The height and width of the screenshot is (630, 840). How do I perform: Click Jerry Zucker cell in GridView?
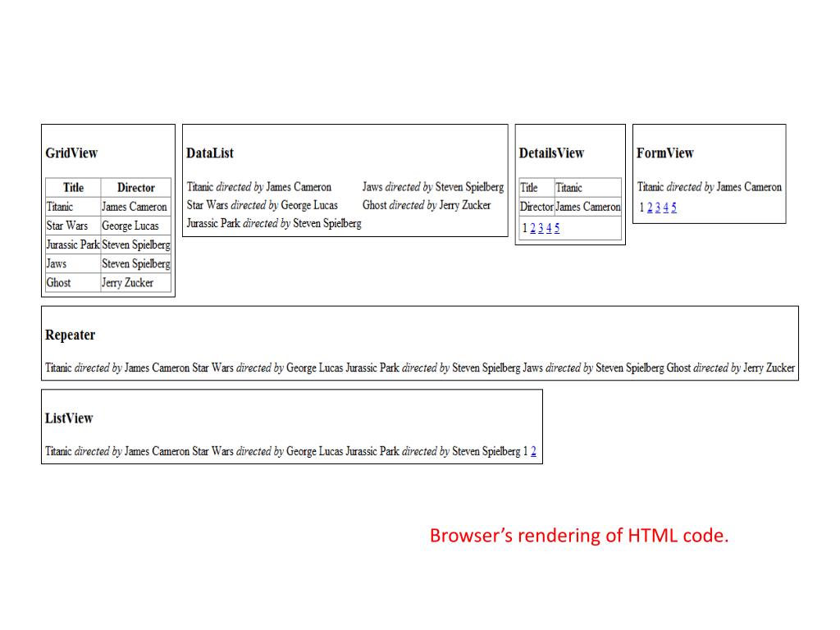pos(136,282)
